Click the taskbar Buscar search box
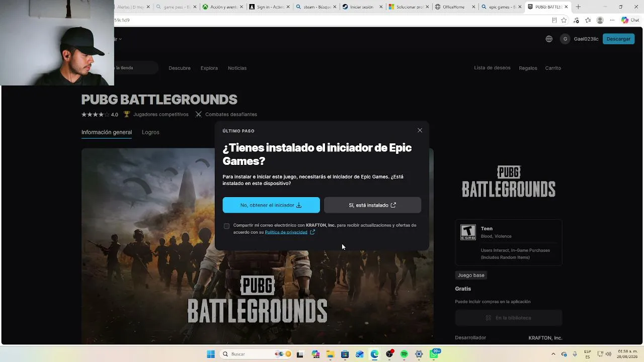Screen dimensions: 644x362 click(257, 354)
